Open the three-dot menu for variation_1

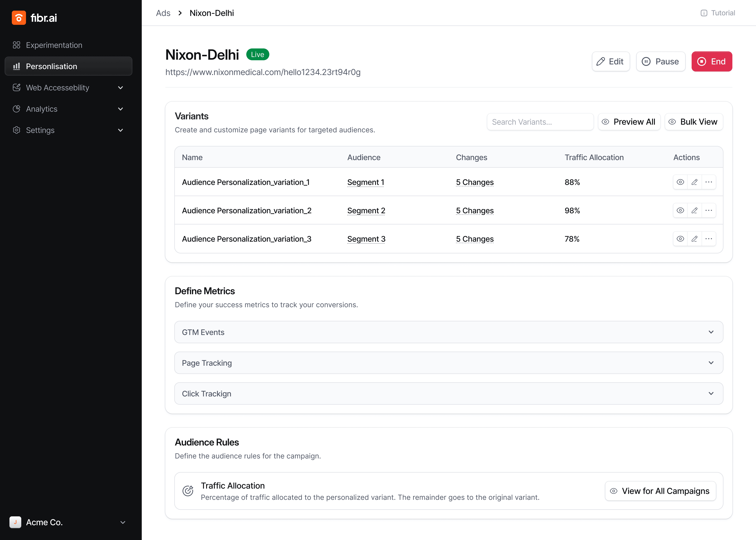[x=708, y=182]
